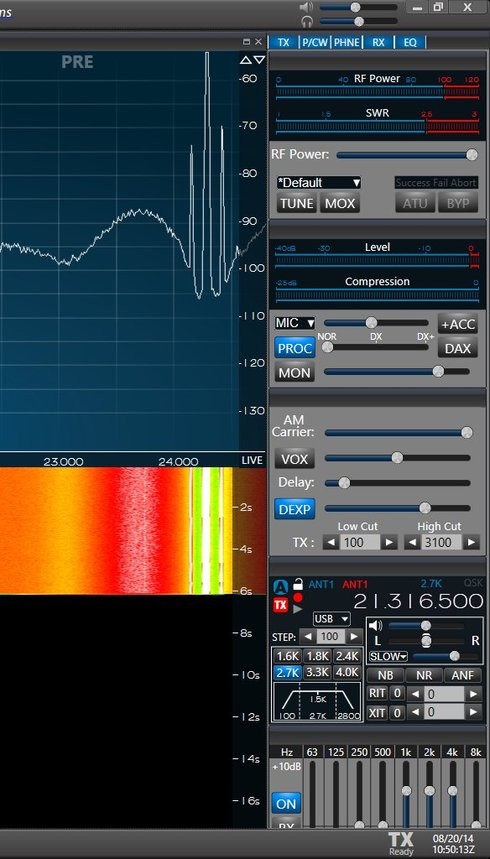Increase STEP value with right arrow
The image size is (490, 859).
(354, 637)
